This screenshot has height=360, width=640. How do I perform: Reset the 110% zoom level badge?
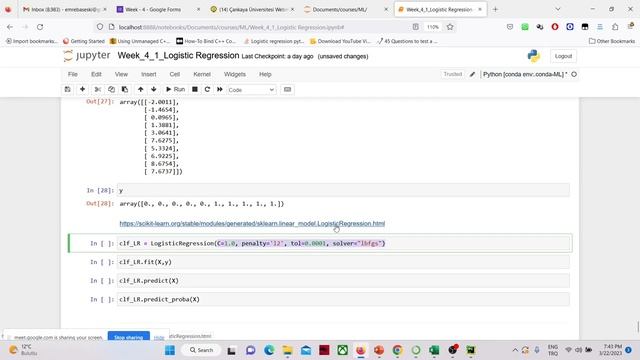pos(433,27)
